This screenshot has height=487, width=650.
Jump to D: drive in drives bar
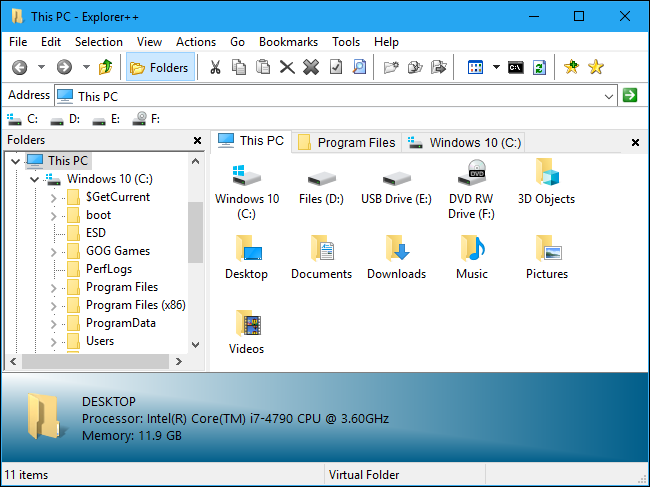point(65,119)
